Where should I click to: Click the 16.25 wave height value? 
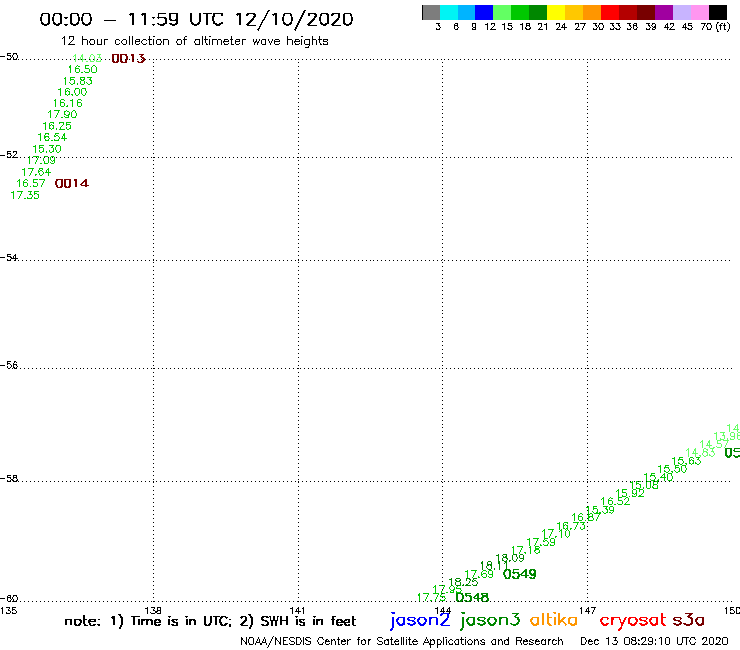57,126
